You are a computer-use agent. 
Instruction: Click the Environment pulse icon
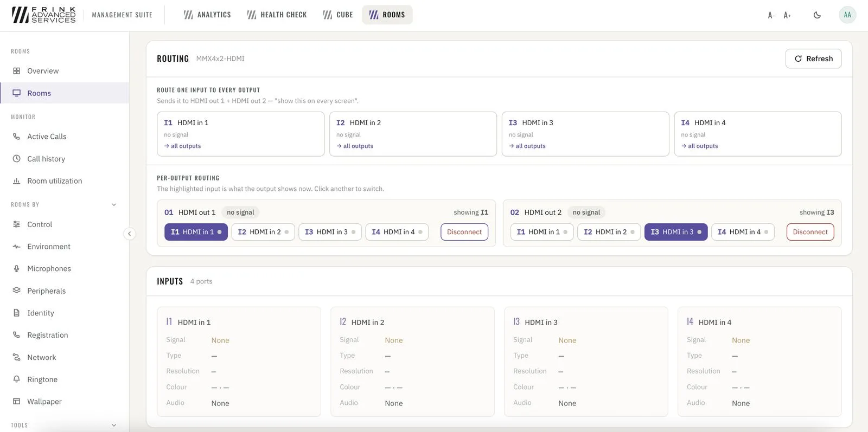point(17,247)
